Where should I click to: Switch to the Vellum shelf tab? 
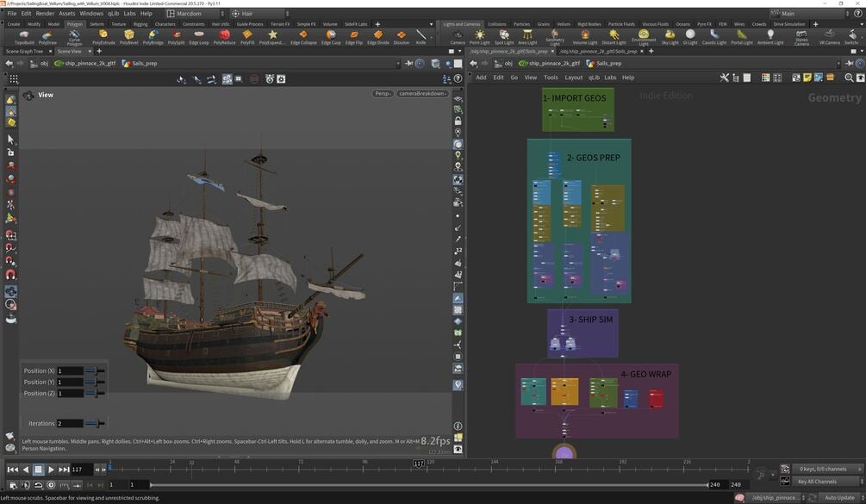click(x=564, y=24)
